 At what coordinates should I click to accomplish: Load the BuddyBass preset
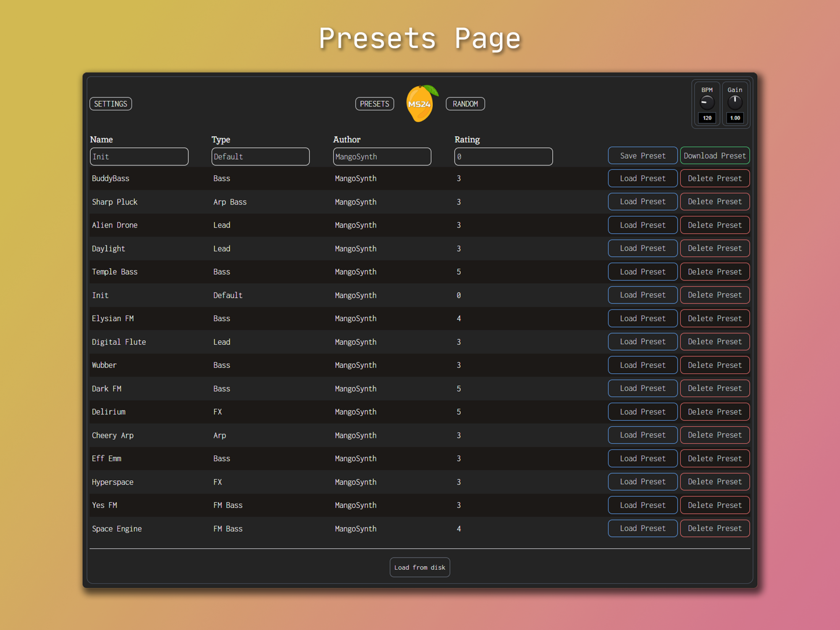click(x=642, y=178)
